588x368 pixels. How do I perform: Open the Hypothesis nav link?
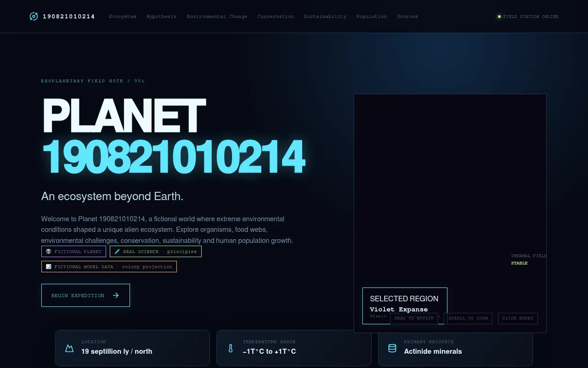point(161,17)
